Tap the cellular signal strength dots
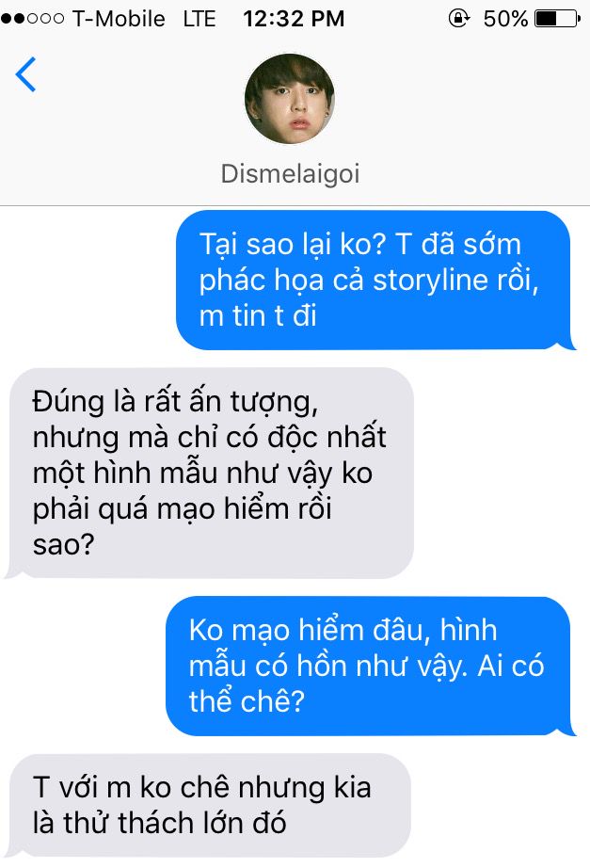590x868 pixels. click(x=33, y=19)
